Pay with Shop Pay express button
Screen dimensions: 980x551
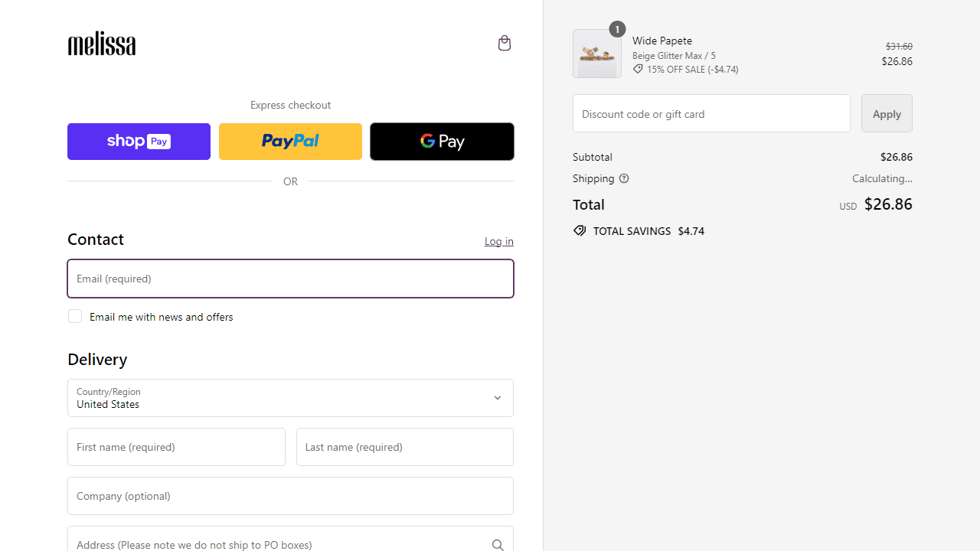click(139, 142)
